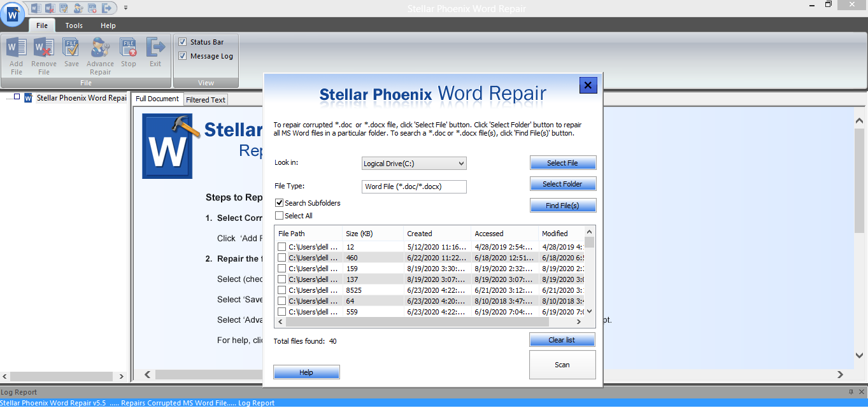This screenshot has width=868, height=408.
Task: Click Save icon in quick access toolbar
Action: click(x=64, y=8)
